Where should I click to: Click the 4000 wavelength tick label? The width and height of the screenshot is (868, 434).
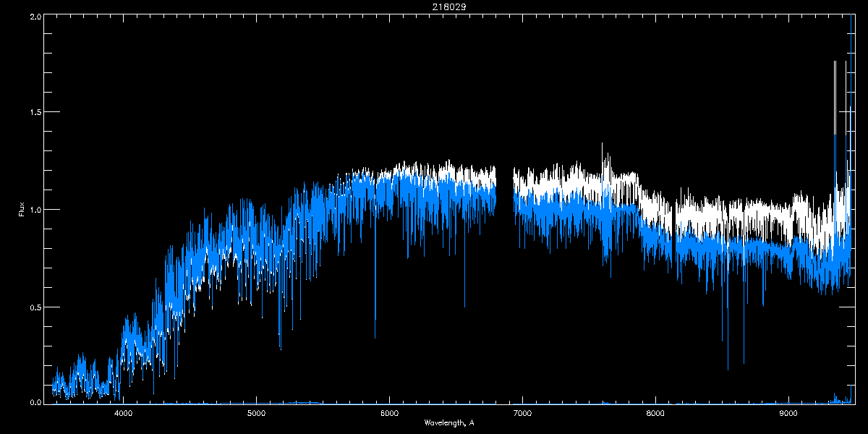click(123, 413)
